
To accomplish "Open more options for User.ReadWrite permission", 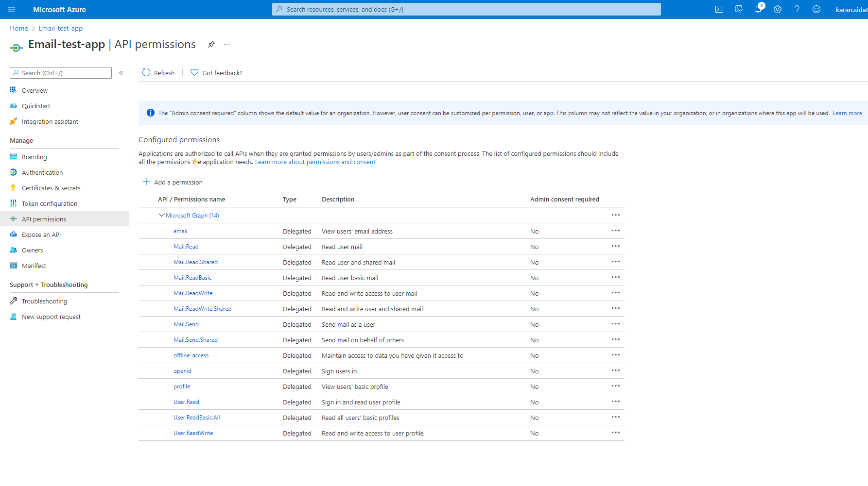I will point(616,433).
